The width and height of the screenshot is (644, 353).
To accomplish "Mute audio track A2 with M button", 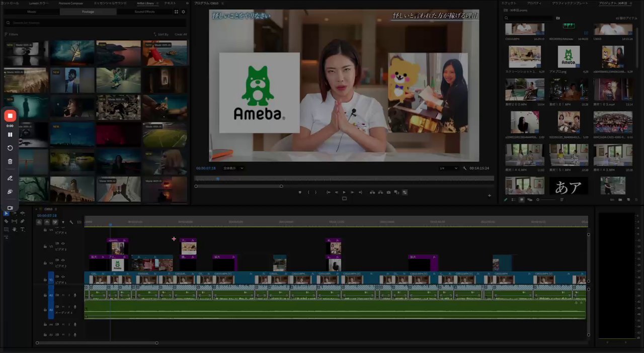I will point(63,295).
